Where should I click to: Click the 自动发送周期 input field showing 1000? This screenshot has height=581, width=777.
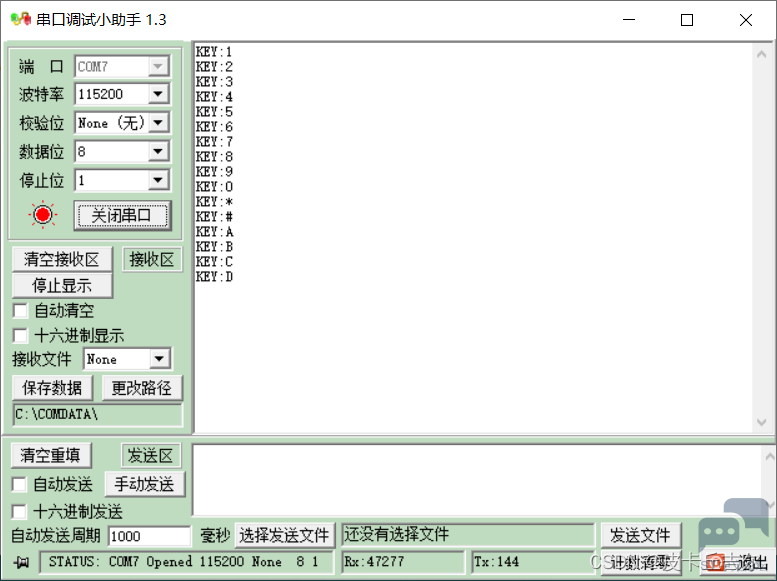(149, 536)
